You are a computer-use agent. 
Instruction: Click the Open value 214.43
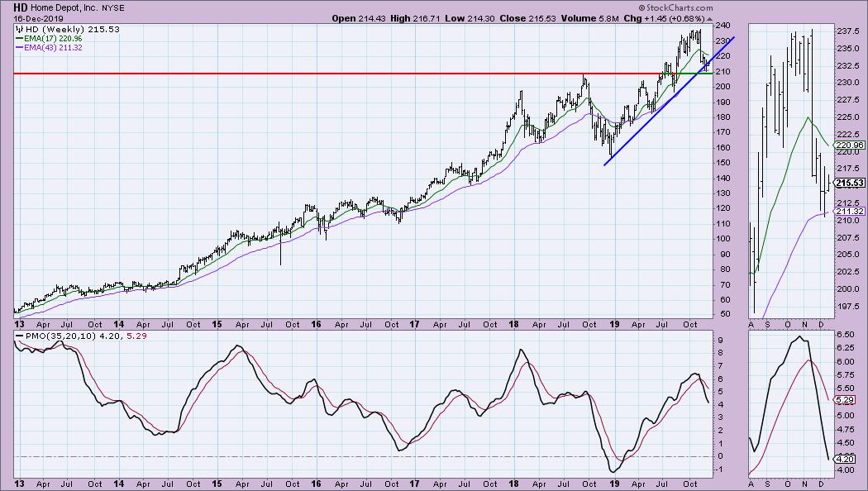pyautogui.click(x=371, y=18)
